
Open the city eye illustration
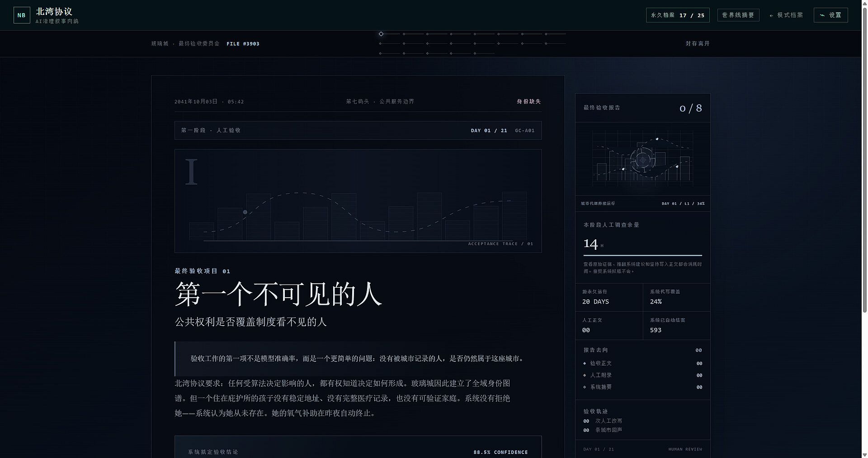(x=642, y=159)
